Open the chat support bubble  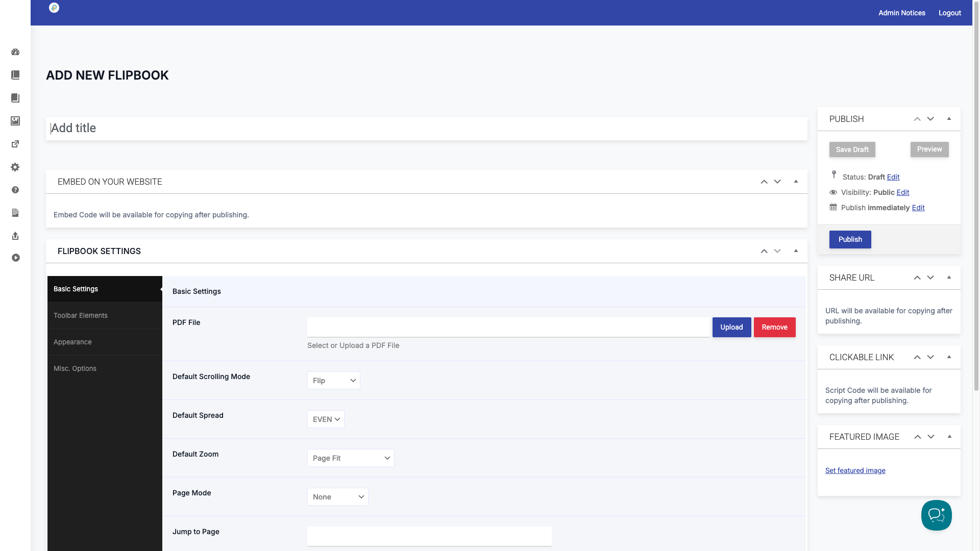(936, 515)
